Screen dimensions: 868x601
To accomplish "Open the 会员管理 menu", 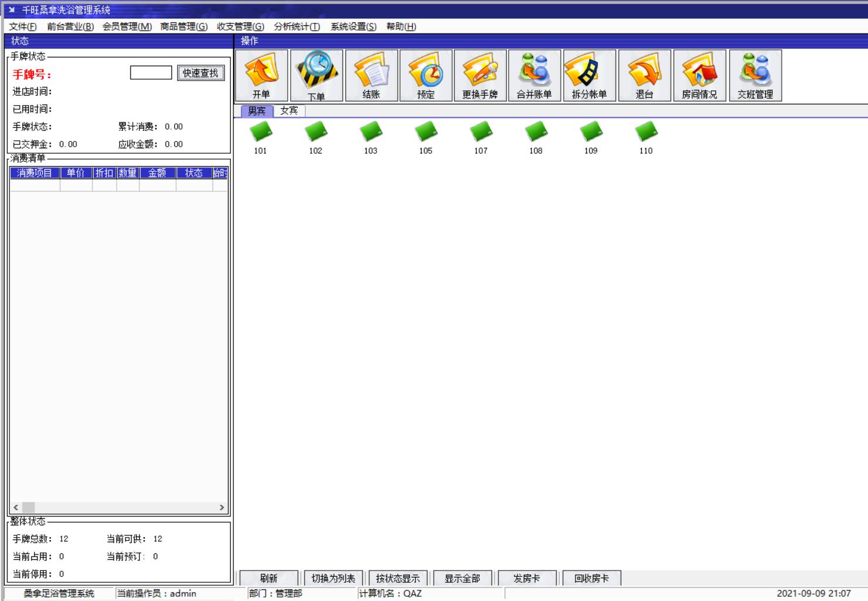I will pyautogui.click(x=127, y=26).
